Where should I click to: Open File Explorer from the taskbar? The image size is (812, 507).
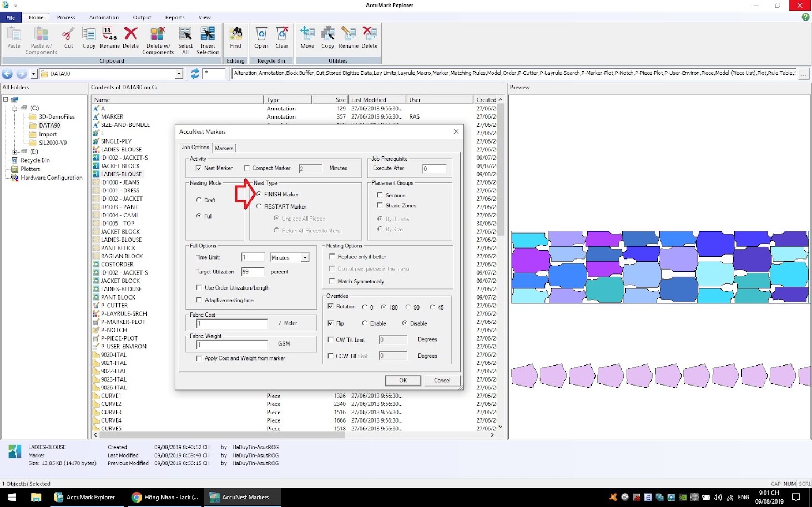pyautogui.click(x=36, y=497)
